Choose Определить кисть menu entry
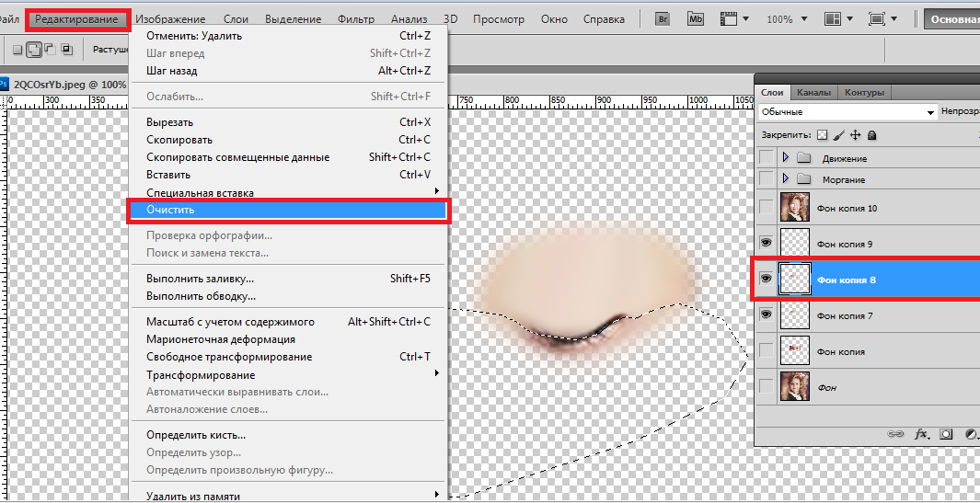Screen dimensions: 980x503 (288, 434)
